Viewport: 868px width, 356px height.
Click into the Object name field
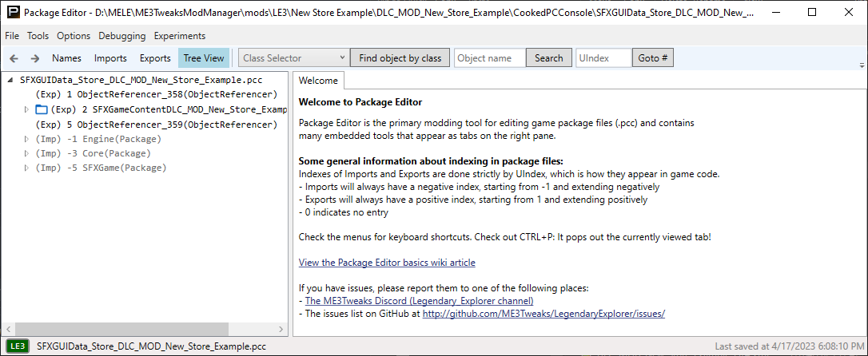[x=490, y=58]
